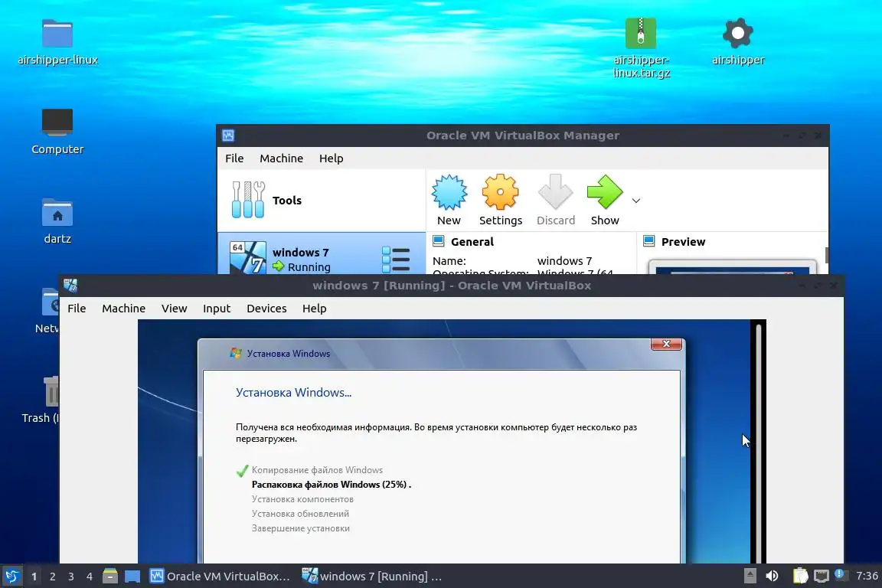The width and height of the screenshot is (882, 588).
Task: Switch to Oracle VM VirtualBox taskbar entry
Action: [220, 577]
